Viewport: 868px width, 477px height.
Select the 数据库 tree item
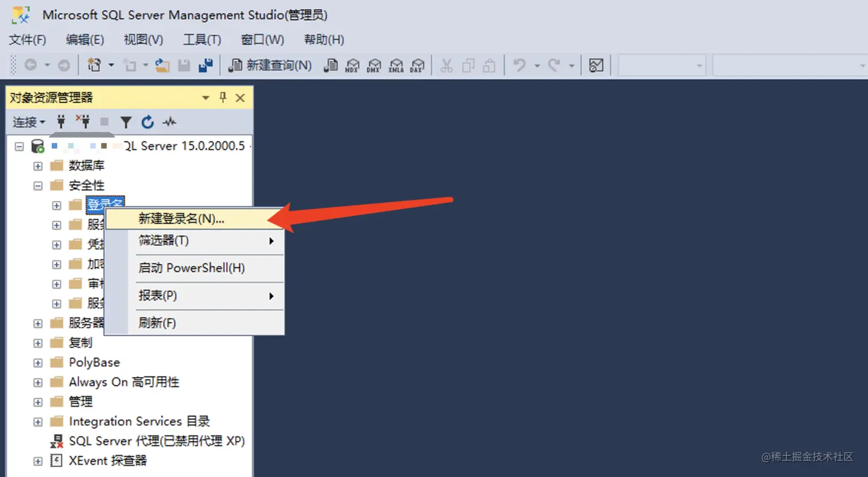point(87,166)
